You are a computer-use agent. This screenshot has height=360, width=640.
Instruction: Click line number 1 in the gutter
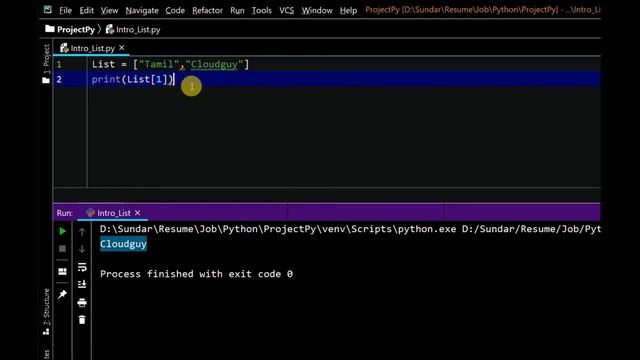(59, 64)
